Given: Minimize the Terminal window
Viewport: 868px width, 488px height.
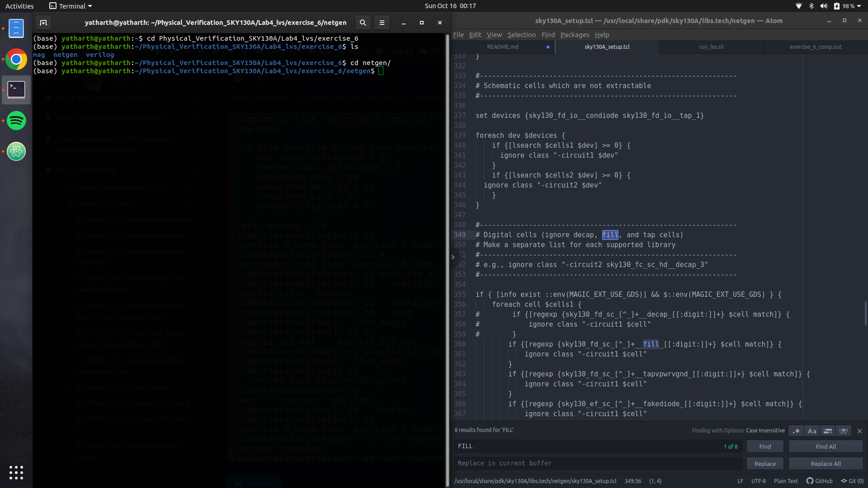Looking at the screenshot, I should [x=404, y=23].
